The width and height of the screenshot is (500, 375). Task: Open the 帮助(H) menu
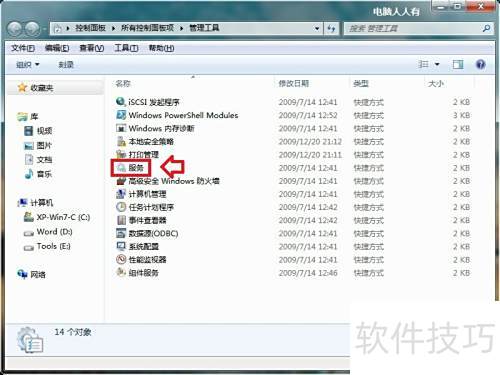pyautogui.click(x=161, y=48)
